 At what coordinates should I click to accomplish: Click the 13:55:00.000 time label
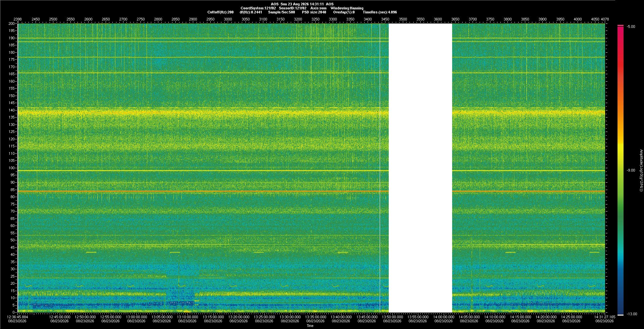coord(418,317)
